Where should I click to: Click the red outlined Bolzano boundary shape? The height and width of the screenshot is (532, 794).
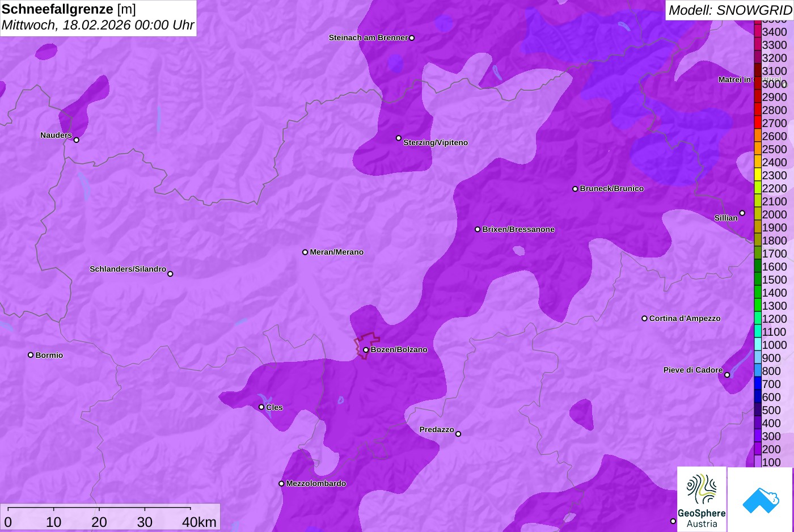tap(367, 345)
